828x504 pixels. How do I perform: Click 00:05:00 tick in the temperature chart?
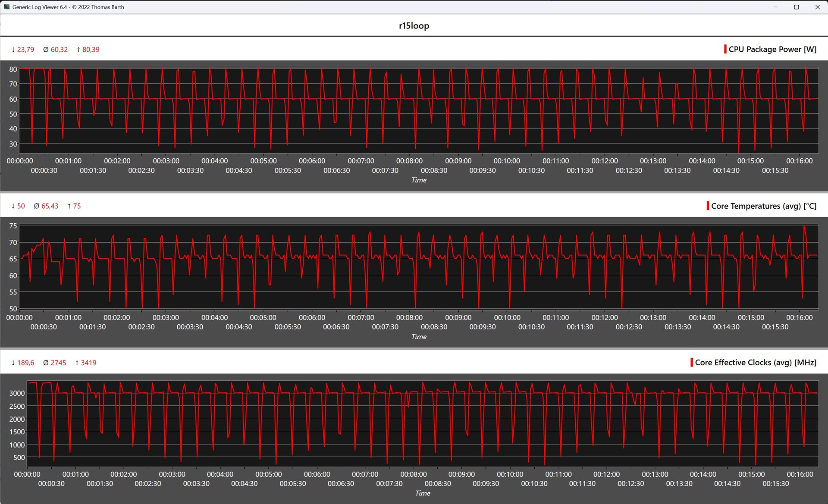pos(263,317)
